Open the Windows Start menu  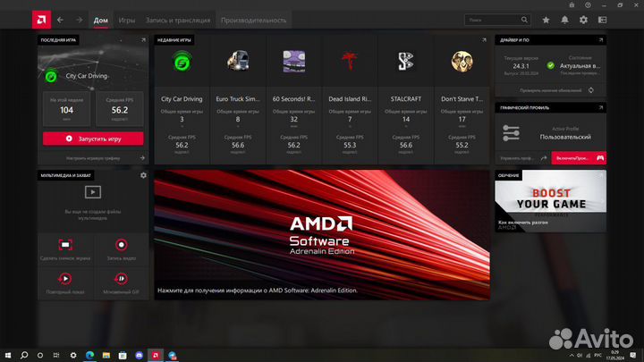click(x=8, y=355)
